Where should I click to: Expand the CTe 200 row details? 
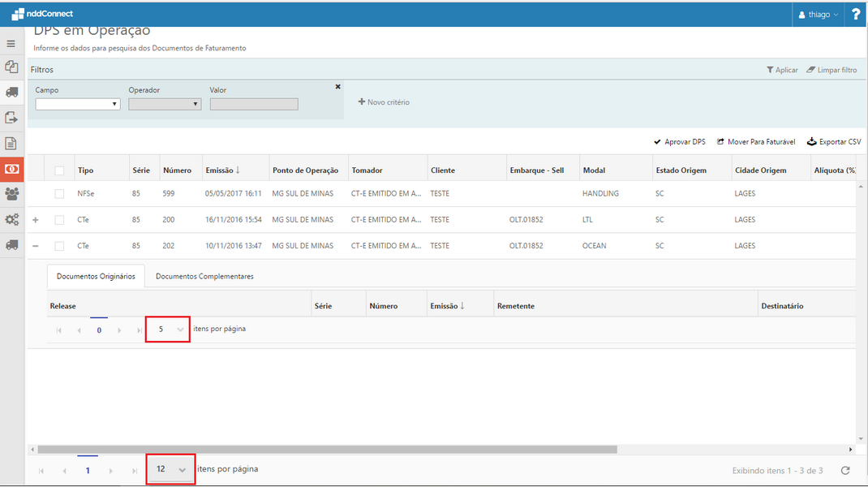35,220
